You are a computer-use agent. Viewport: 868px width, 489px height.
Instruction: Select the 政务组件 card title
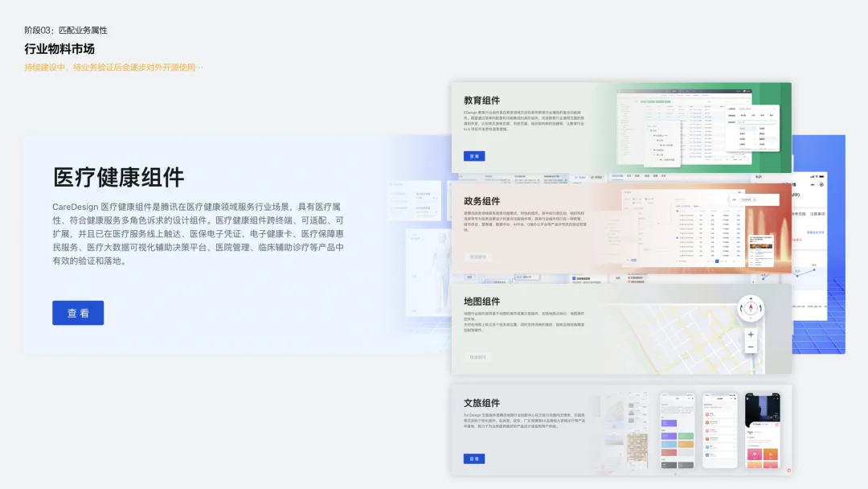pos(481,201)
